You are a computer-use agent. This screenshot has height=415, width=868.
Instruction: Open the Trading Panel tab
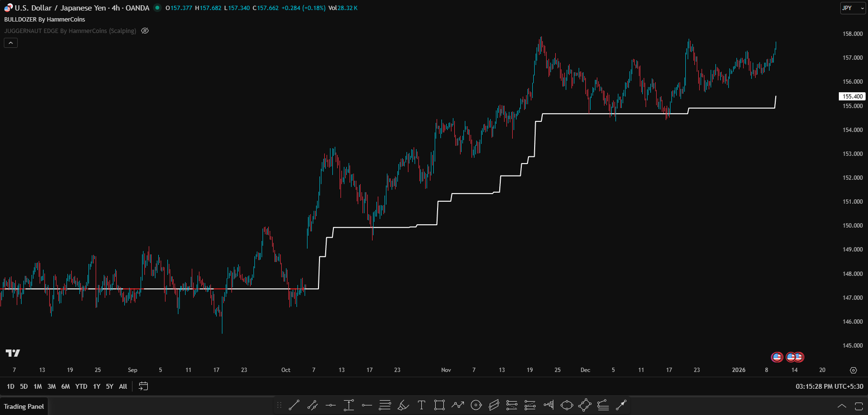point(24,406)
